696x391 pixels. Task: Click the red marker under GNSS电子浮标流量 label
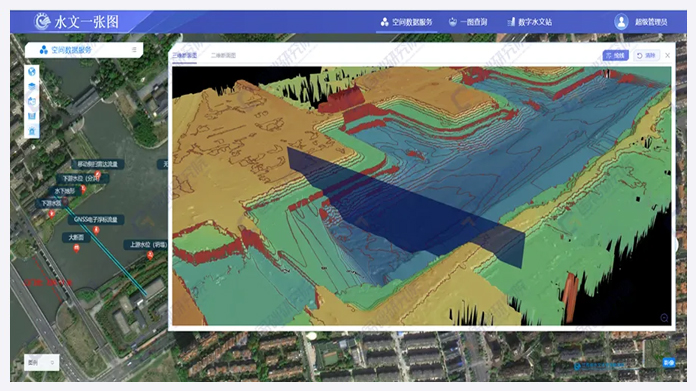pyautogui.click(x=96, y=230)
